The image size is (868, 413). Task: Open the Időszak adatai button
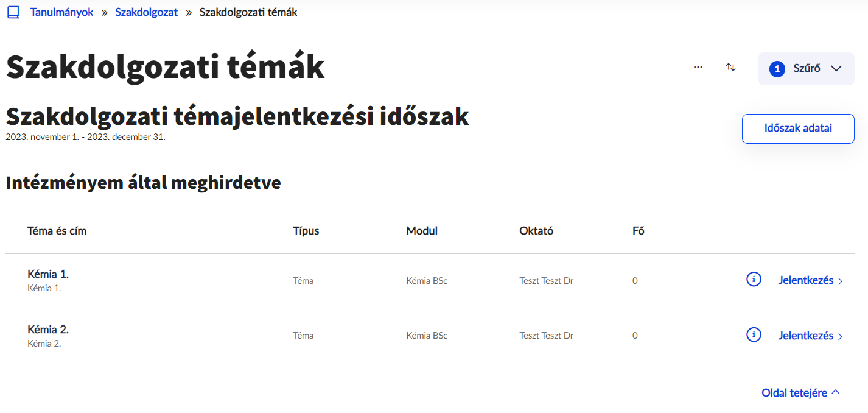[797, 129]
